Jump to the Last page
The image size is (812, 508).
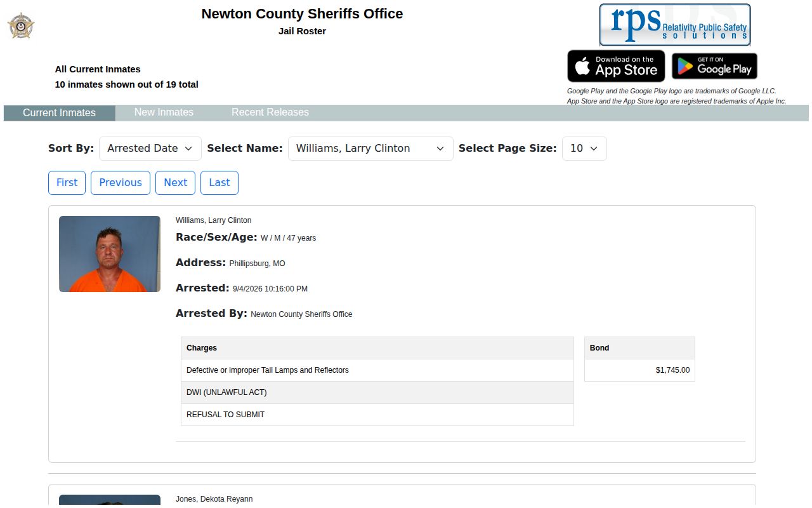(x=219, y=183)
